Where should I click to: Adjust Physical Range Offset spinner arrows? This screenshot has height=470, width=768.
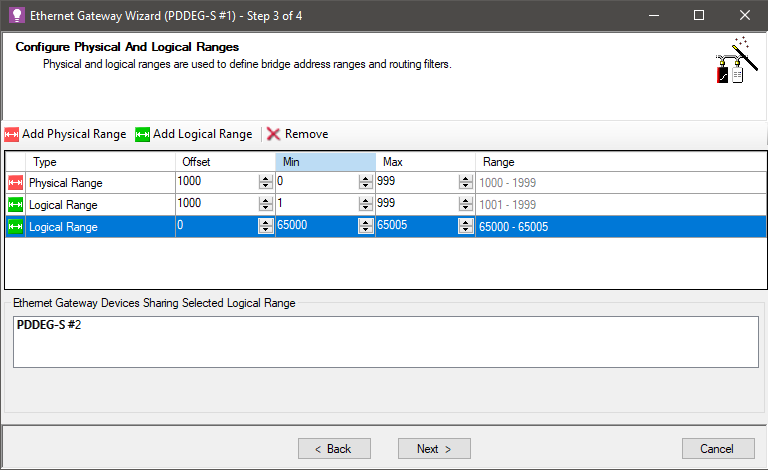(x=265, y=183)
